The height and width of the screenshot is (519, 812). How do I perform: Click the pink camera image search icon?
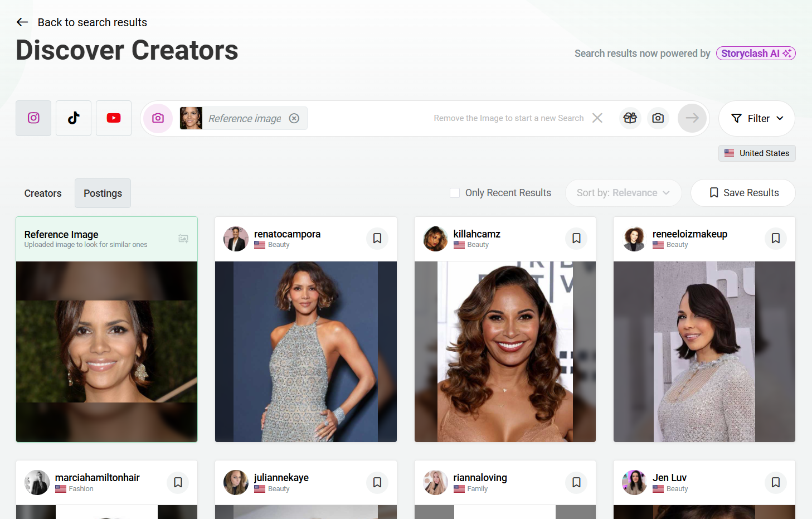point(158,118)
